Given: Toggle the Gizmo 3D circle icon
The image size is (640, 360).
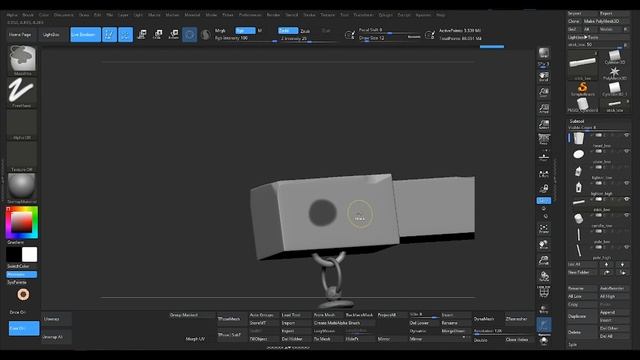Looking at the screenshot, I should 189,35.
